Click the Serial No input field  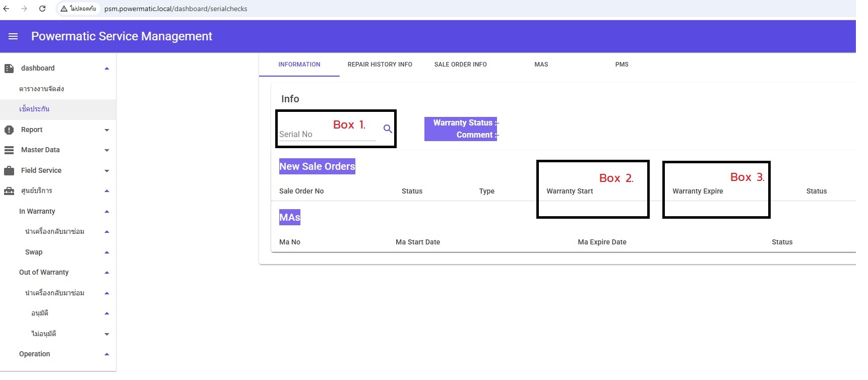point(327,135)
